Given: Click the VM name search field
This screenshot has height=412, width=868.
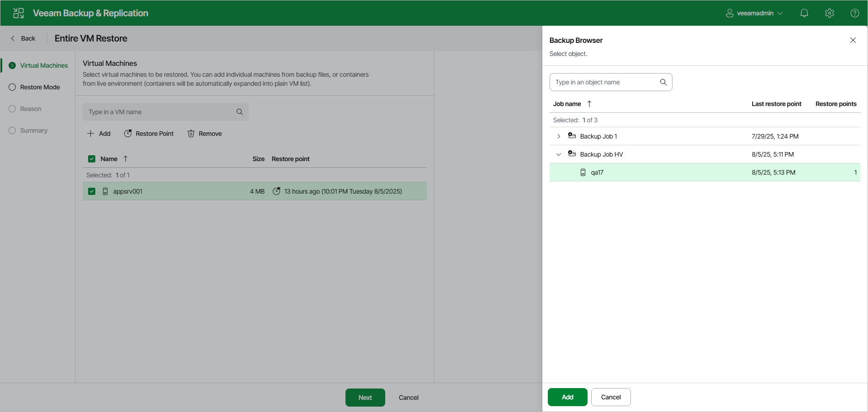Looking at the screenshot, I should (166, 112).
